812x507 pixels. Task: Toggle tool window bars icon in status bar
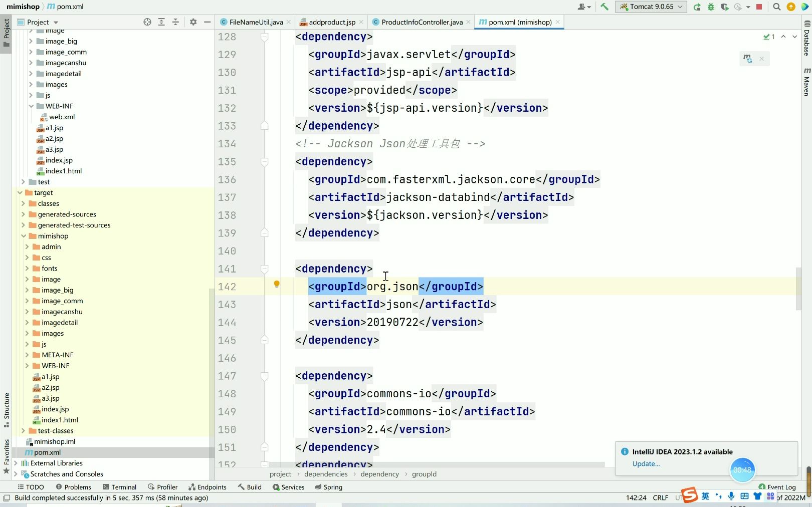pos(7,498)
